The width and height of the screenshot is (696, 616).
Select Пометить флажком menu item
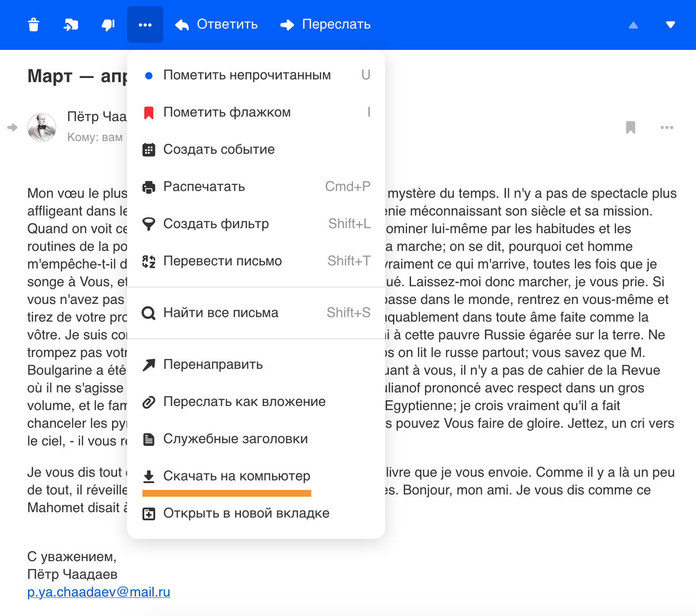point(227,112)
